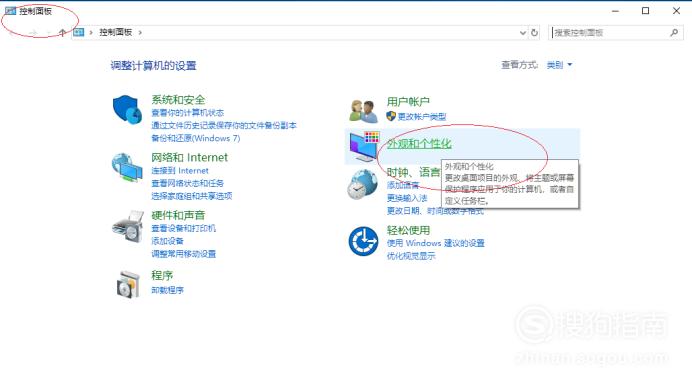Open 选择家庭组和共享选项 link
The height and width of the screenshot is (392, 692).
[192, 196]
